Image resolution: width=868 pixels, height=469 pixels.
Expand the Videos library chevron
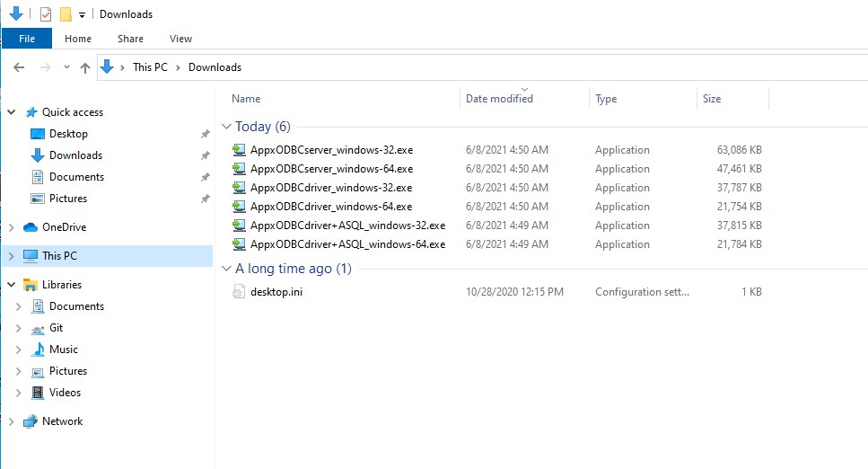click(18, 393)
